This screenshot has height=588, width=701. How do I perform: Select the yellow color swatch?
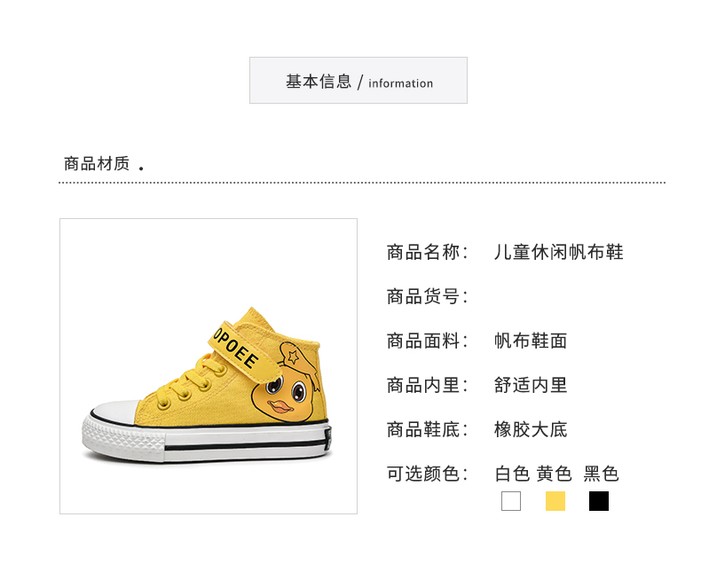555,501
